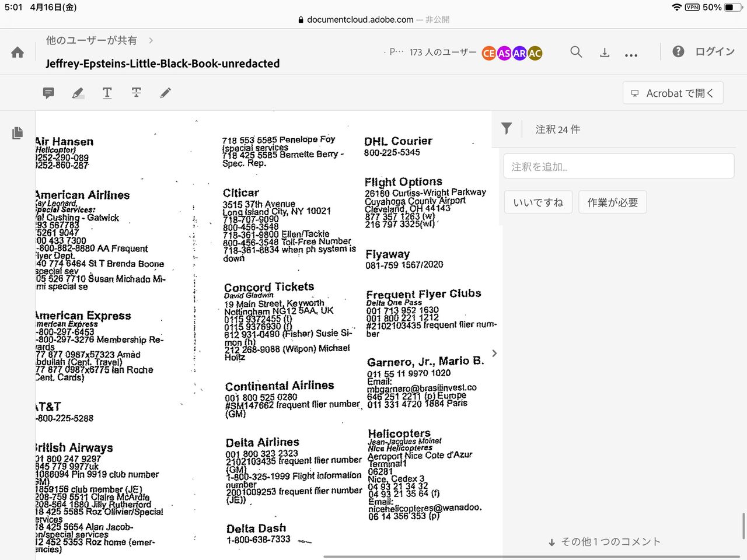Click the login button
This screenshot has height=560, width=747.
click(715, 52)
